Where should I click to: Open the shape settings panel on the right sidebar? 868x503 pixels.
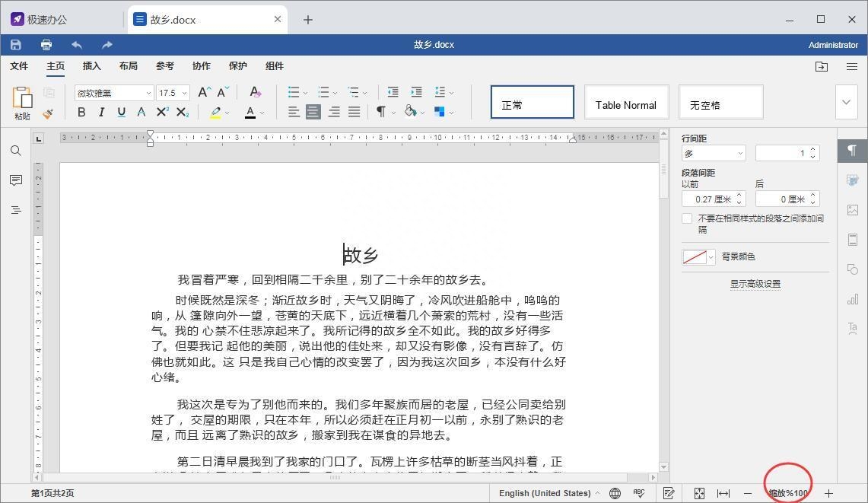(852, 269)
